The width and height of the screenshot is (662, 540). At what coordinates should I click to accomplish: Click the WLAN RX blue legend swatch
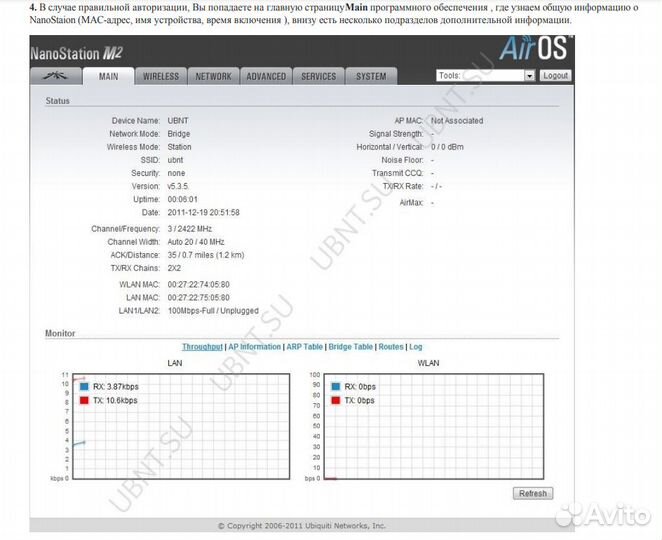point(336,386)
